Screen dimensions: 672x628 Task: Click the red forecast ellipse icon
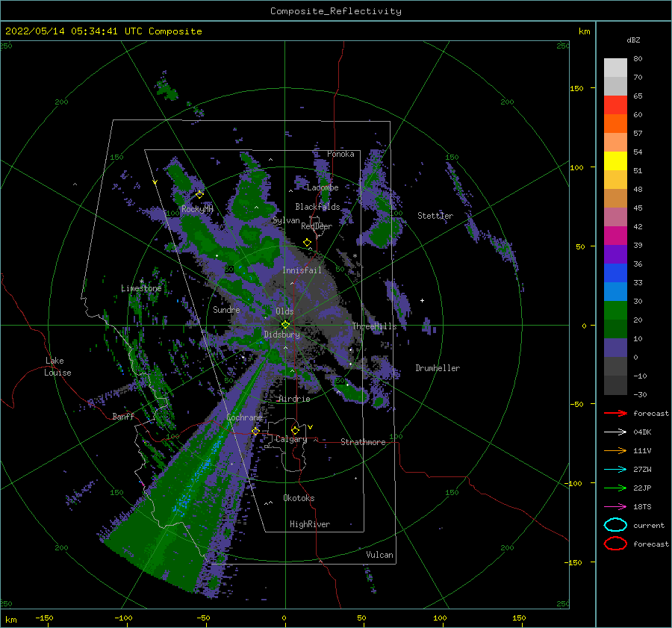(615, 544)
